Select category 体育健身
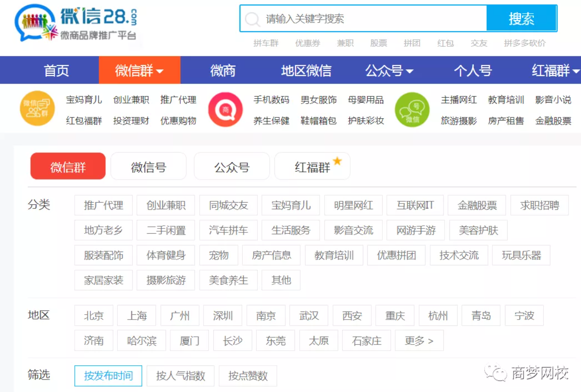The width and height of the screenshot is (581, 392). pyautogui.click(x=166, y=255)
